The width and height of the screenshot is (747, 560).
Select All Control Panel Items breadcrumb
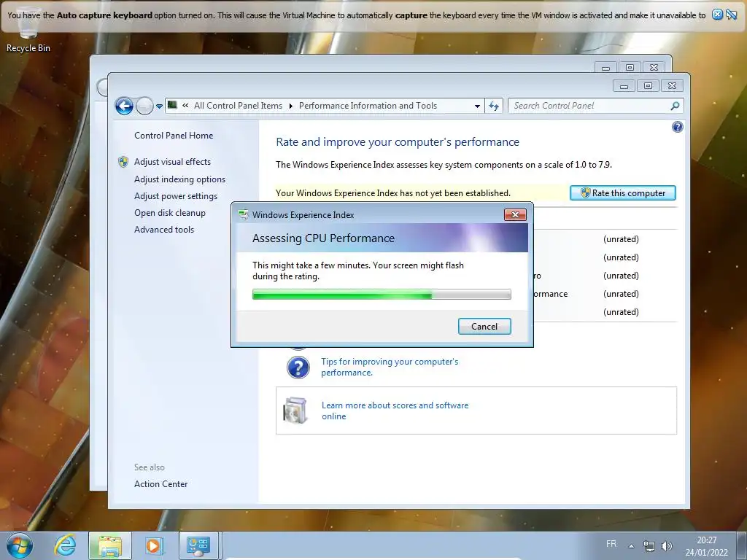(238, 106)
